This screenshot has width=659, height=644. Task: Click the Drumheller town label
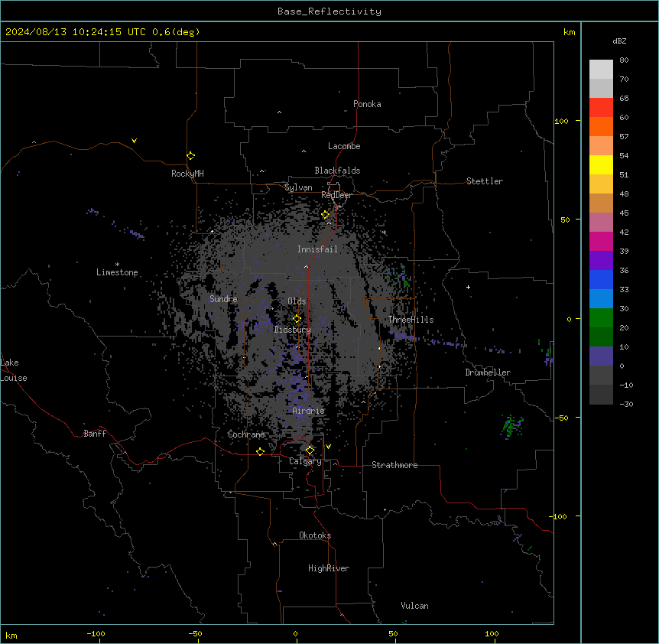488,372
